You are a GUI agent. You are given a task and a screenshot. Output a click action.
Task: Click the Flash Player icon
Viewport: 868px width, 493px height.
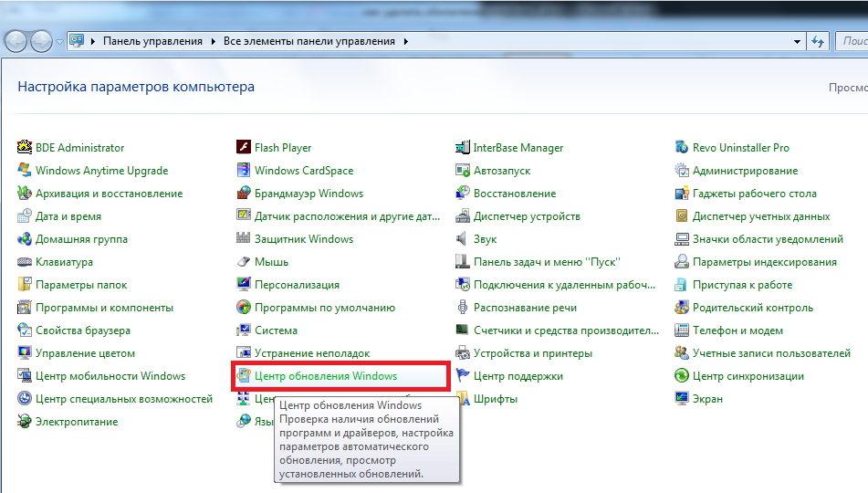[244, 148]
